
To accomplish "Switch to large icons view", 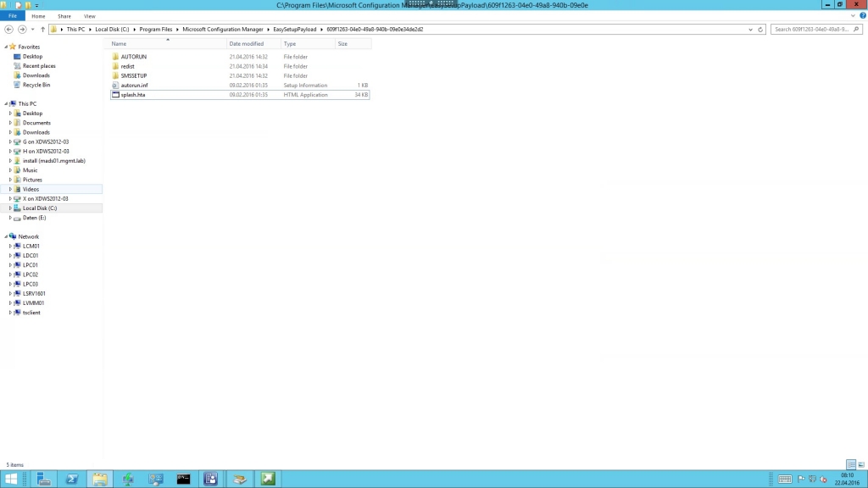I will [x=861, y=465].
